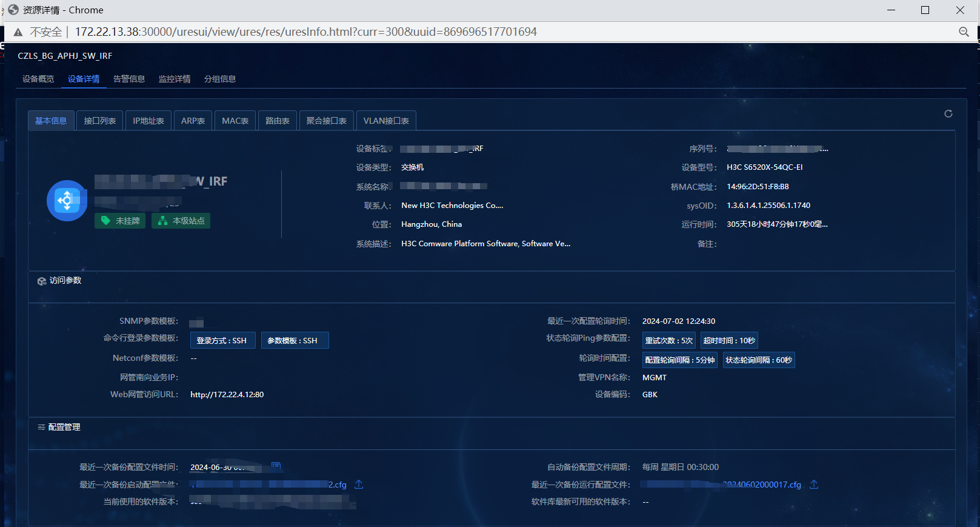Click the 登录方式 : SSH button
This screenshot has width=980, height=527.
(x=222, y=340)
